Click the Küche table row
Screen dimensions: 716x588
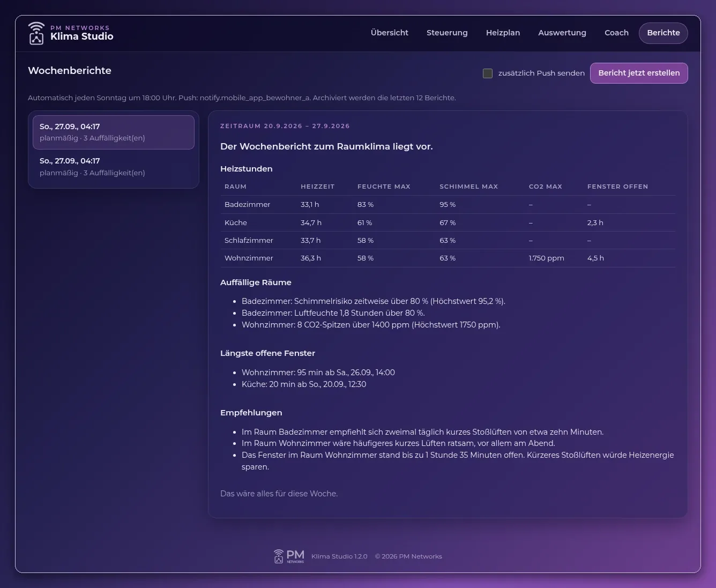[448, 222]
